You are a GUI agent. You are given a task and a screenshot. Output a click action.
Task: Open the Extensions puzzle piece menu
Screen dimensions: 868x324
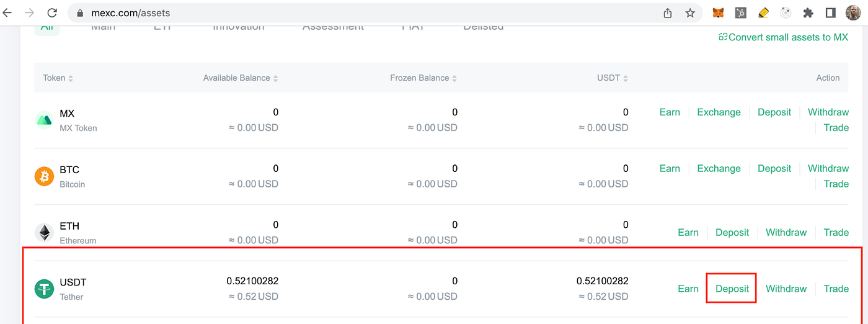[808, 12]
